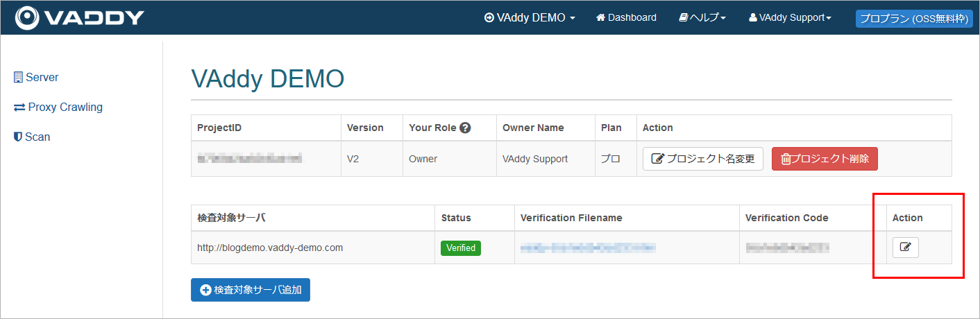Image resolution: width=980 pixels, height=319 pixels.
Task: Open the Scan section in sidebar
Action: point(32,137)
